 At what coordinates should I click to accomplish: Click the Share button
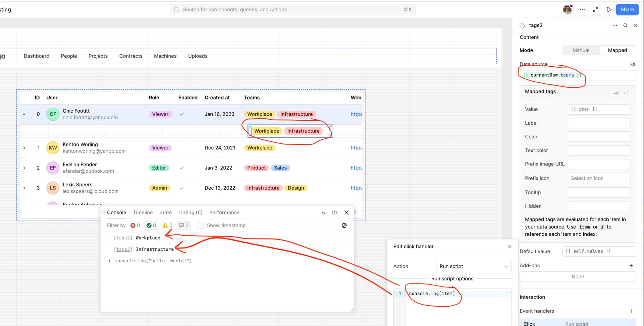[627, 10]
